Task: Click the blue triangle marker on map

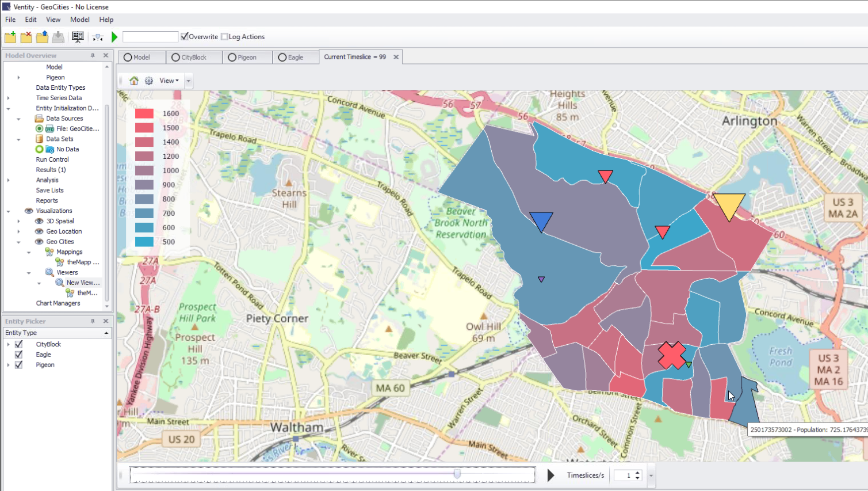Action: [x=541, y=221]
